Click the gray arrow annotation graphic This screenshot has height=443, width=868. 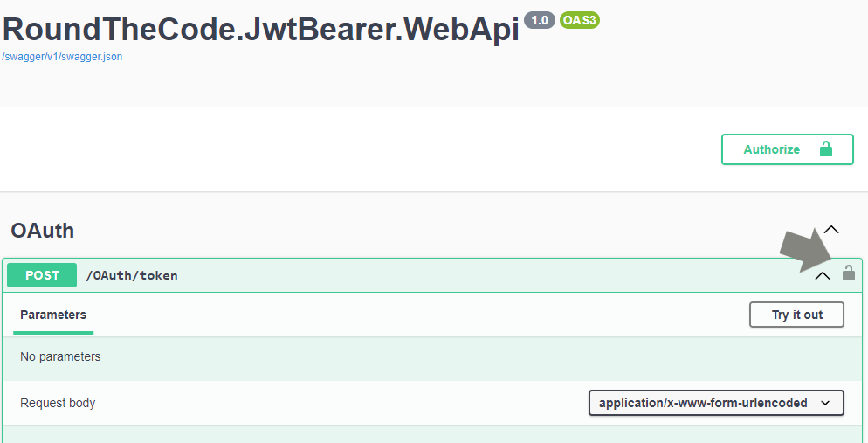click(809, 250)
